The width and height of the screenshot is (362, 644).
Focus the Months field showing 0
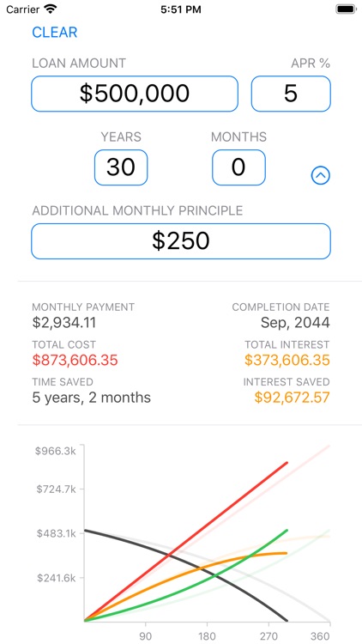238,167
